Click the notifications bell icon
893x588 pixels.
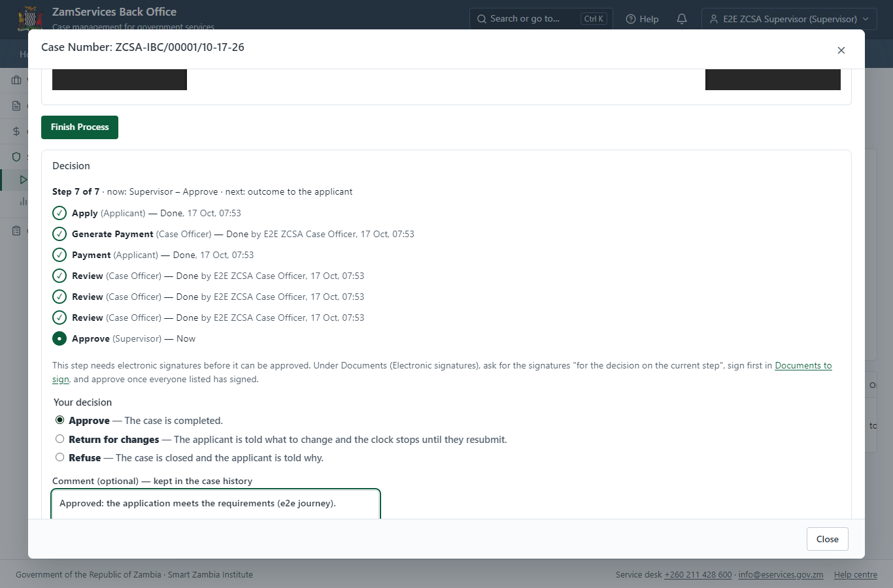click(x=682, y=19)
